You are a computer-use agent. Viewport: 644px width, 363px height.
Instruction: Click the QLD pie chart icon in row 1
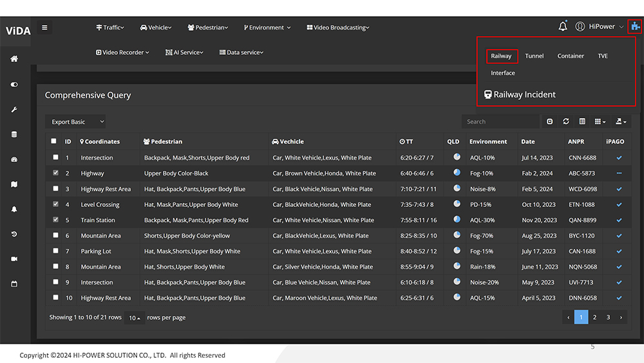[457, 157]
